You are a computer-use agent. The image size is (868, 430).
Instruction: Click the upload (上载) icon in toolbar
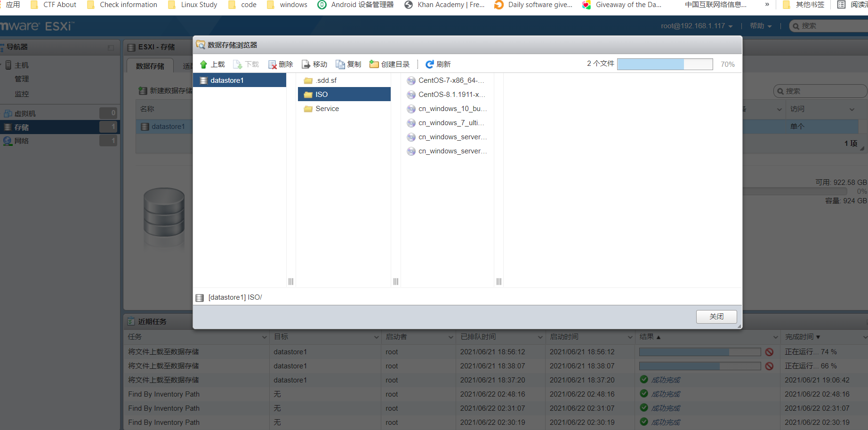[204, 64]
